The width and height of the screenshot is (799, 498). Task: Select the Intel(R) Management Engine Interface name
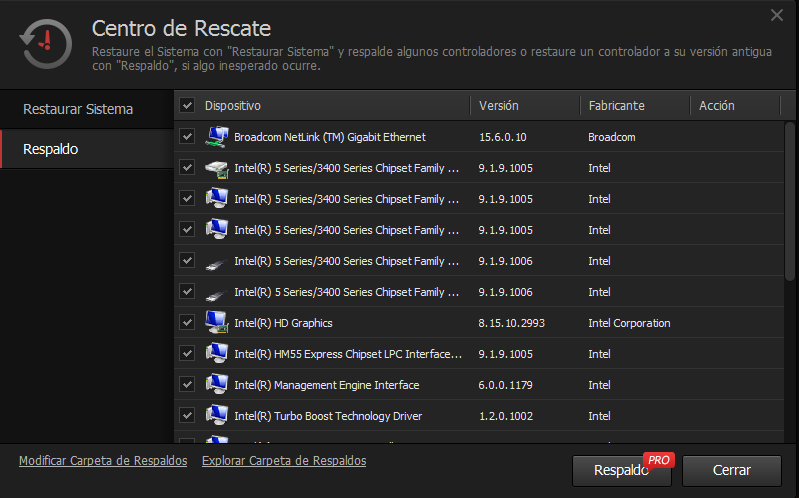click(327, 385)
